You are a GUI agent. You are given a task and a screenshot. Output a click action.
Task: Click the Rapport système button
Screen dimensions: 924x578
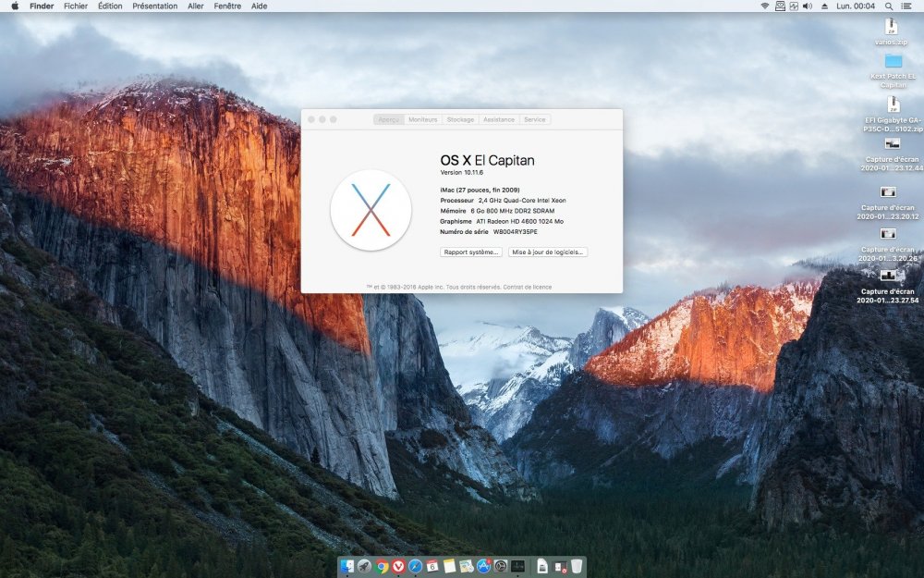click(471, 252)
